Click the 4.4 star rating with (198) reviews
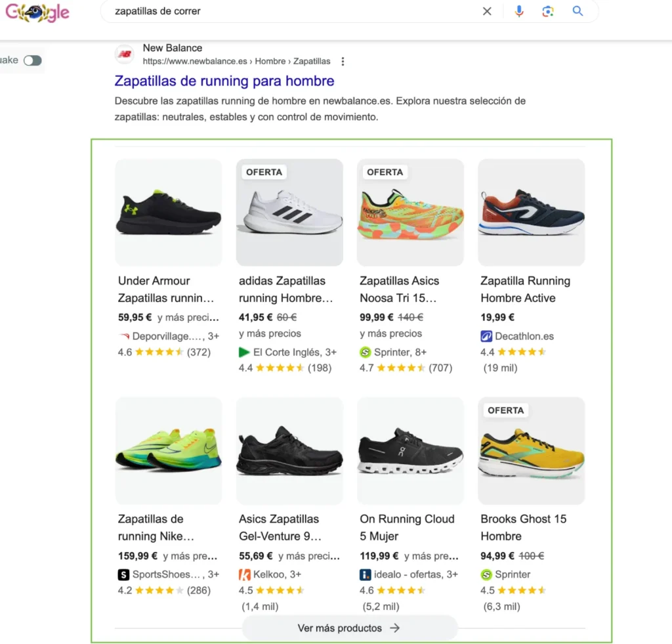 tap(285, 368)
